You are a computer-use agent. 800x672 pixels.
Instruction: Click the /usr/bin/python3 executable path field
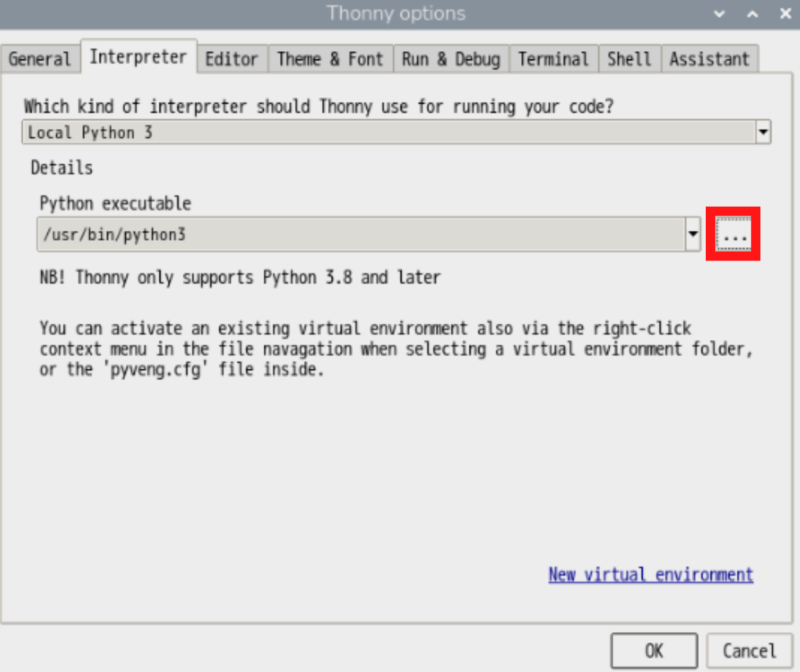[x=360, y=236]
